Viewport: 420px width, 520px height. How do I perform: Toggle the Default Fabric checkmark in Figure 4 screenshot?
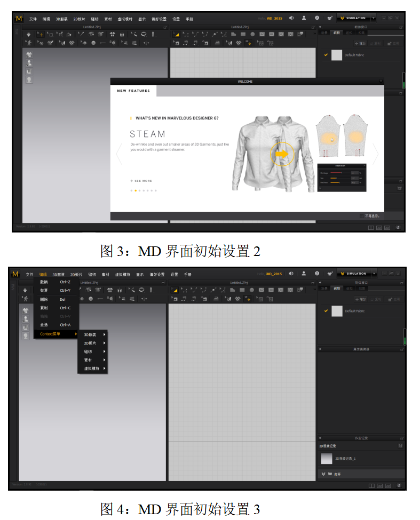(x=326, y=311)
